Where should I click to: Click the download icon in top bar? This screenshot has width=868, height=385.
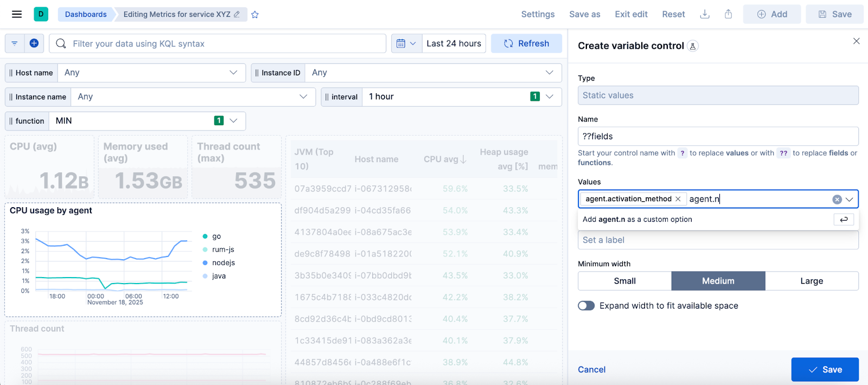(705, 14)
